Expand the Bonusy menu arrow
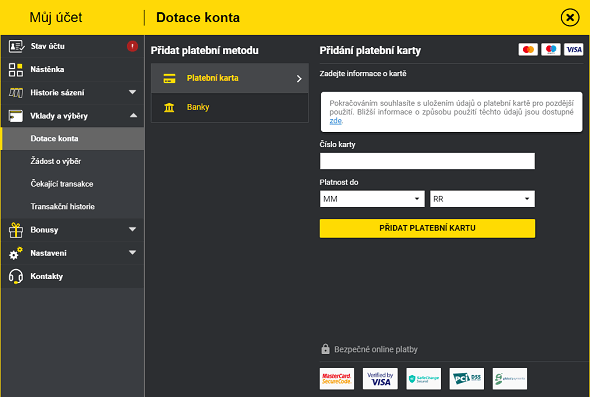 tap(132, 229)
